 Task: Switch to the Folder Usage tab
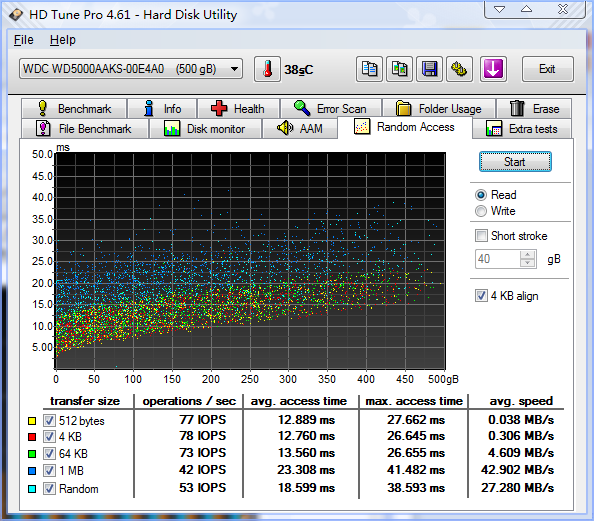tap(439, 109)
